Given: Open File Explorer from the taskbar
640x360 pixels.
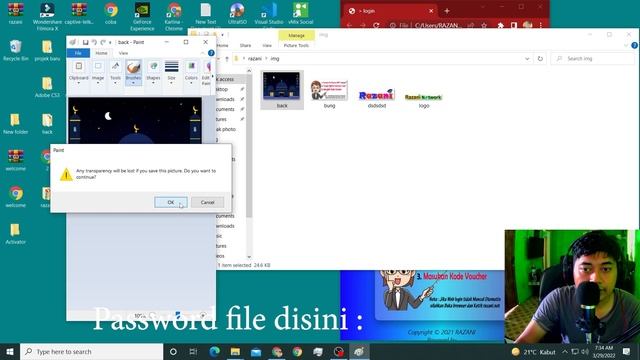Looking at the screenshot, I should click(235, 351).
